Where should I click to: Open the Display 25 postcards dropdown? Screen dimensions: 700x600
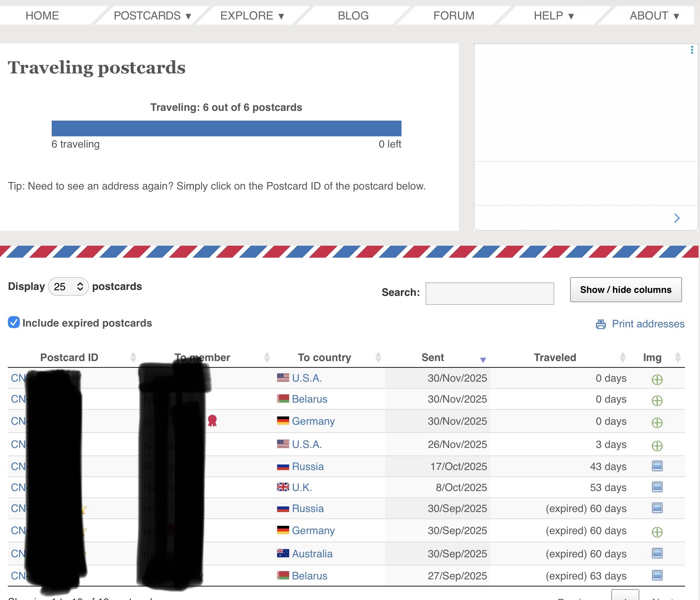69,287
